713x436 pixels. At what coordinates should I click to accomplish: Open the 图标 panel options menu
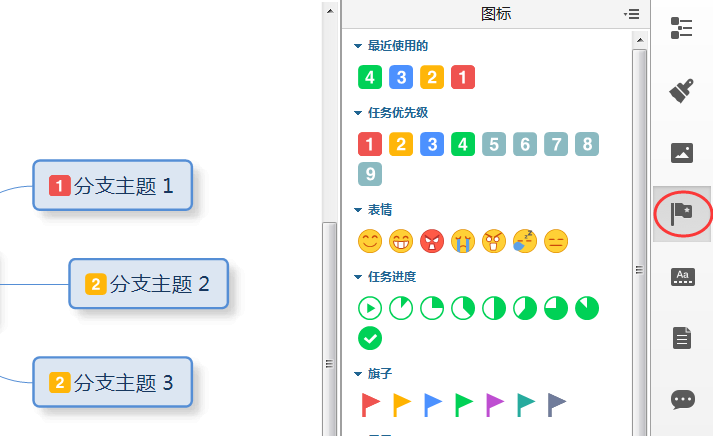click(632, 14)
